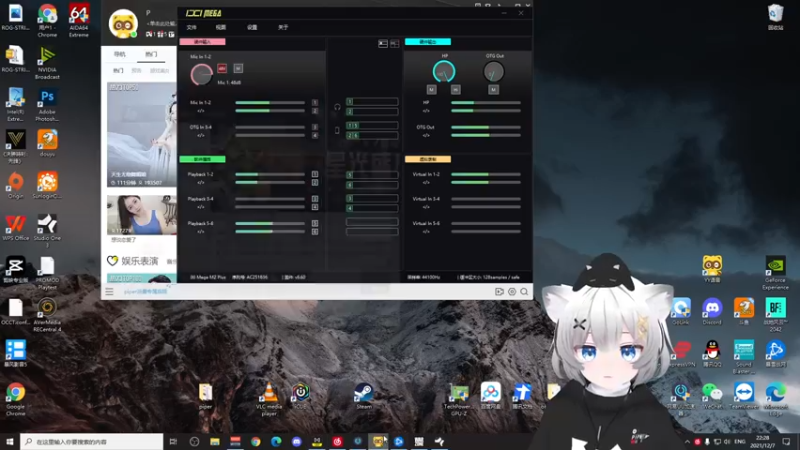Image resolution: width=800 pixels, height=450 pixels.
Task: Click the link icon under Playback 1-2
Action: pos(201,182)
